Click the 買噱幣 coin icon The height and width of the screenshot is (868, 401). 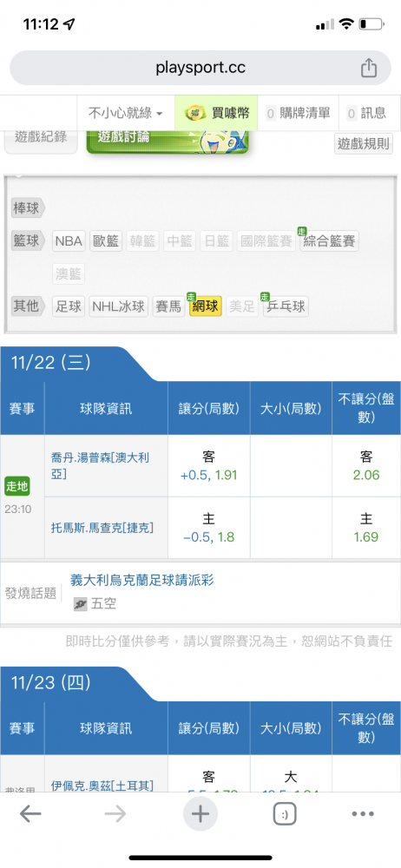193,114
